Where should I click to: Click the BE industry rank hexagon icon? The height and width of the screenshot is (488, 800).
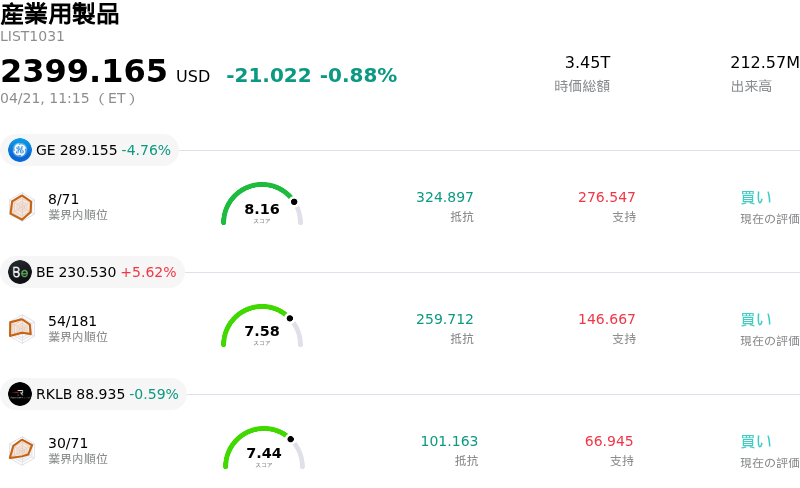pos(21,328)
